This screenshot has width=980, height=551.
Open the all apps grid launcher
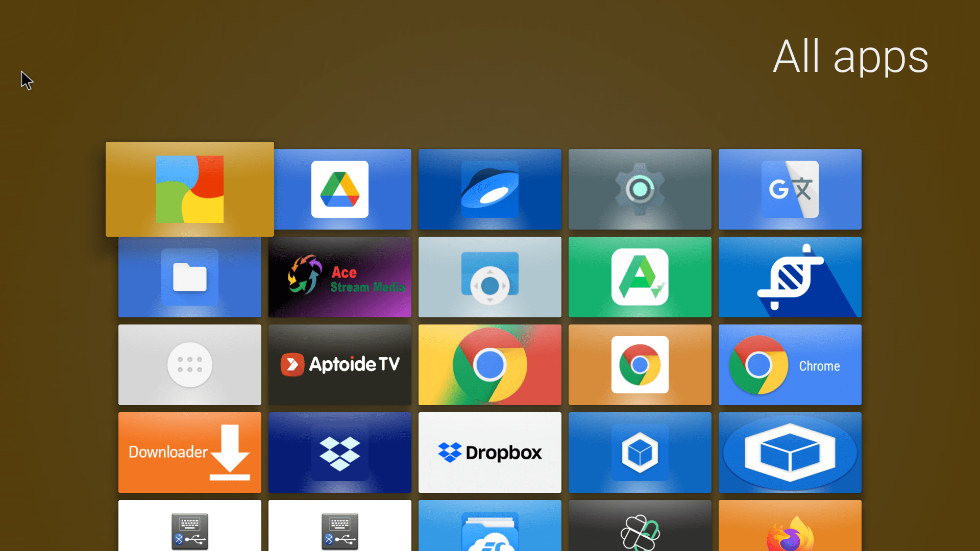click(190, 365)
